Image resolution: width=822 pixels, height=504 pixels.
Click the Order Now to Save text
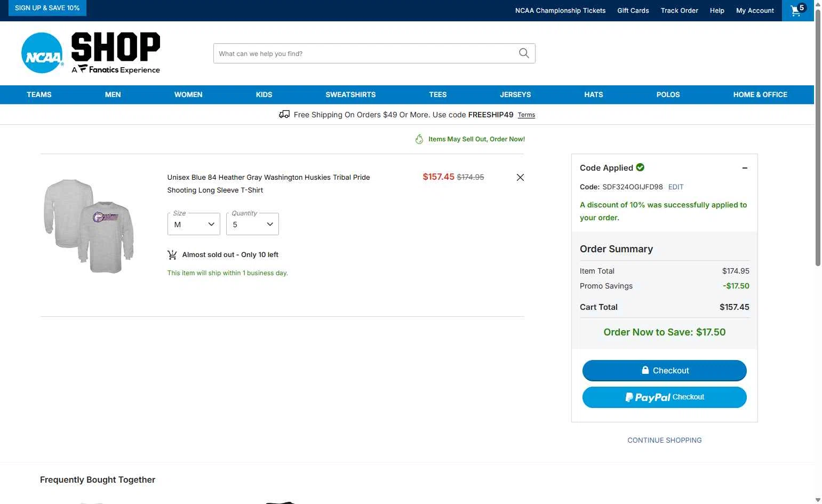pos(664,332)
